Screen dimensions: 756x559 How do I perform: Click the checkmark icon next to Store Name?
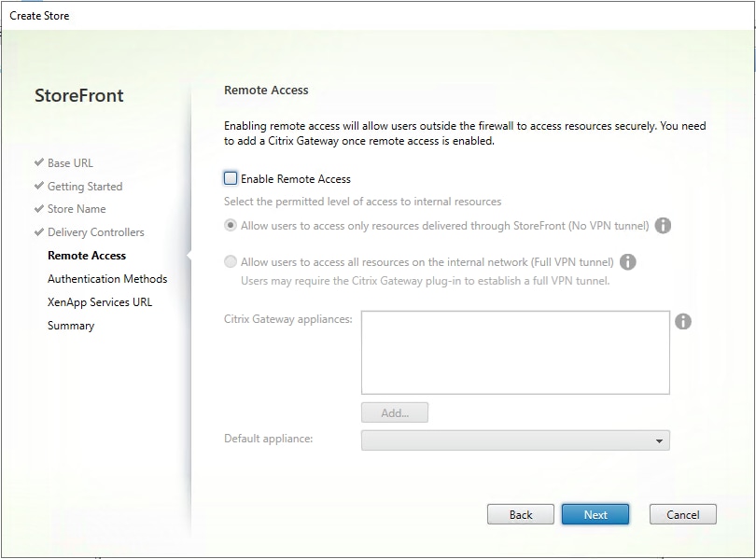[40, 208]
